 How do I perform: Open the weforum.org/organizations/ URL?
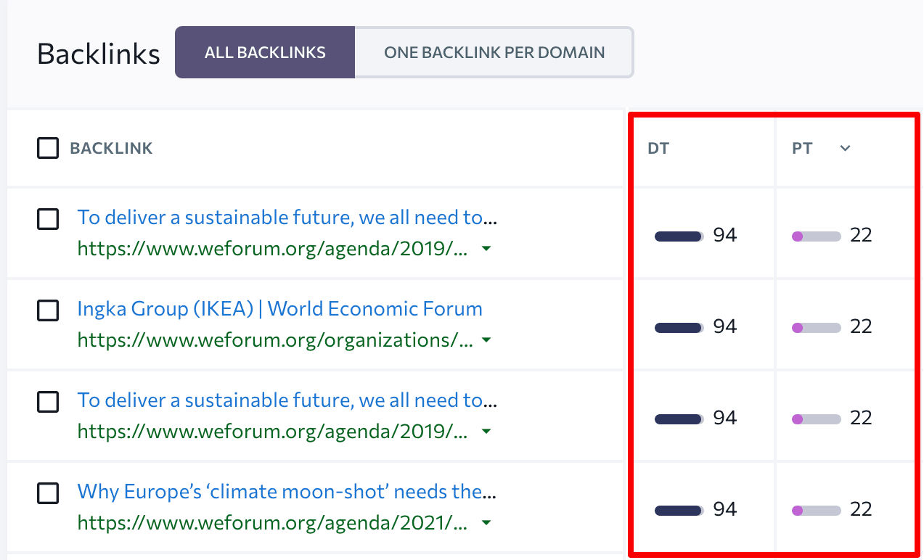tap(275, 339)
